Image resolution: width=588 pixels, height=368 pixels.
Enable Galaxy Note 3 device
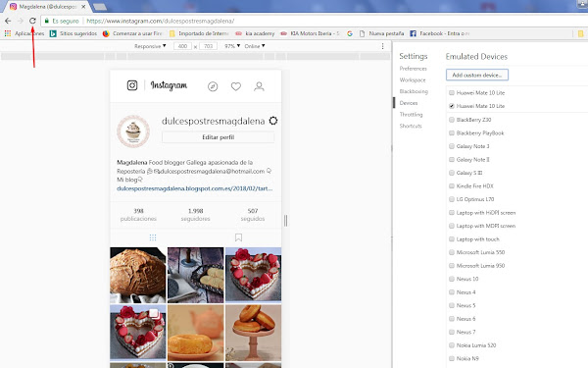[x=452, y=146]
